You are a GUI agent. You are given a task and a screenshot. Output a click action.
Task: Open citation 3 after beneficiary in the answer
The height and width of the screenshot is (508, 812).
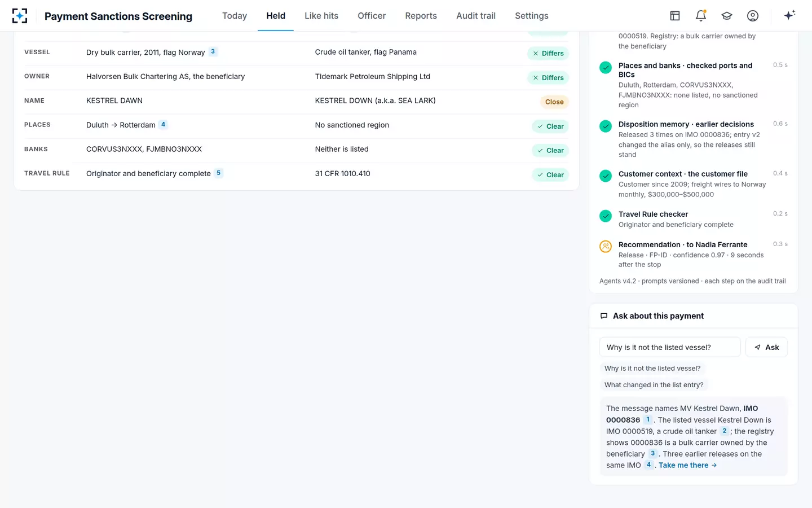[652, 453]
